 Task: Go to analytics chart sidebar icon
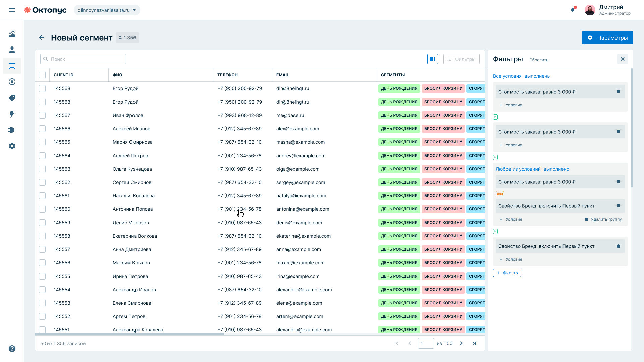coord(12,34)
